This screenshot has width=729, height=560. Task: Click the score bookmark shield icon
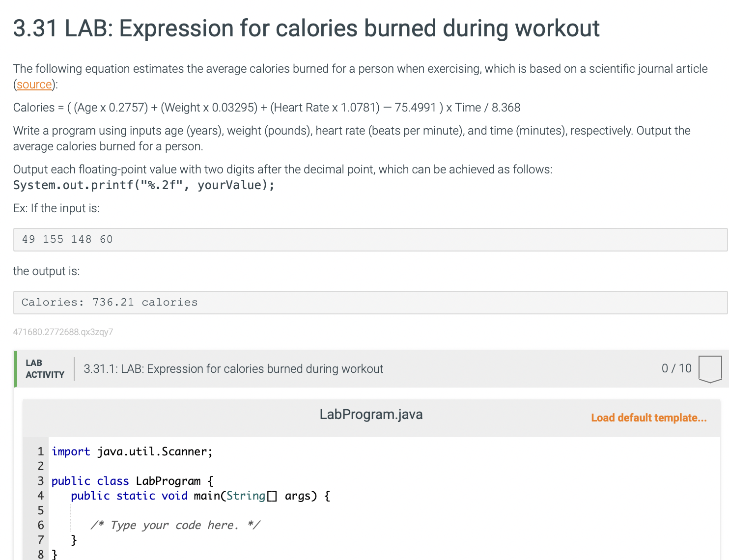710,369
